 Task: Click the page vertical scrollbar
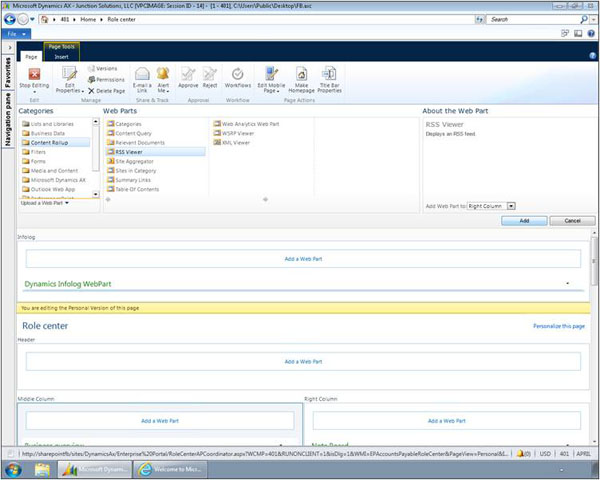pos(594,261)
